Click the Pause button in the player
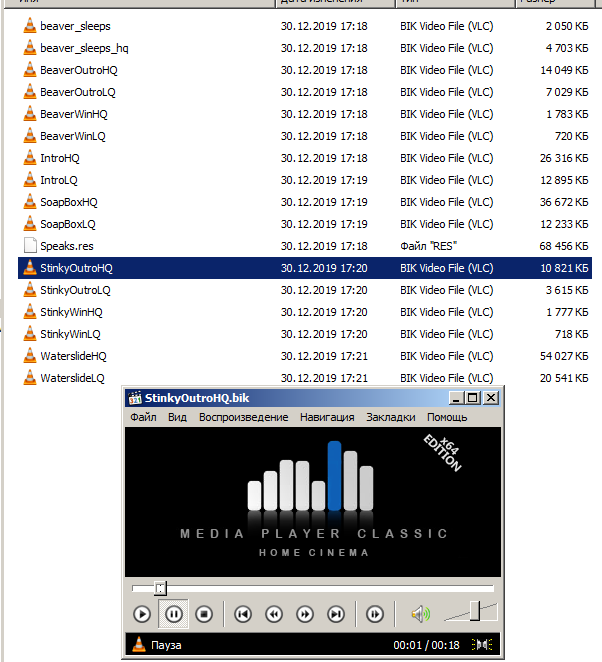Screen dimensions: 602x662 (174, 614)
